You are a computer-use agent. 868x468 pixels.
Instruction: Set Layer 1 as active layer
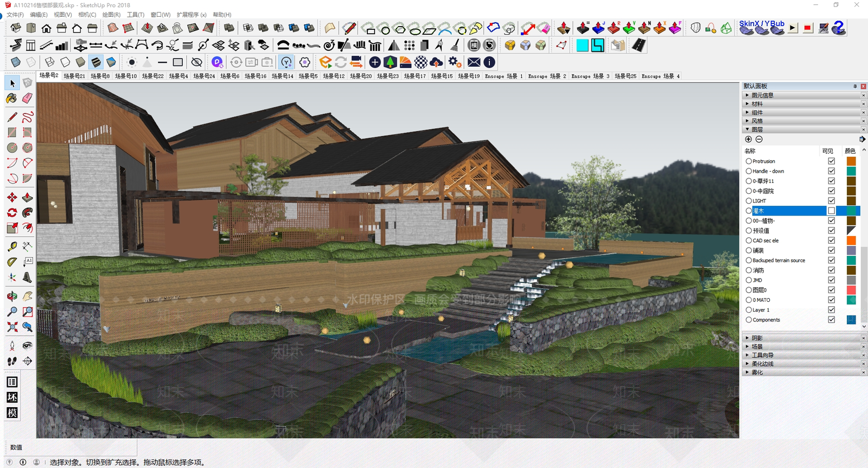[749, 310]
